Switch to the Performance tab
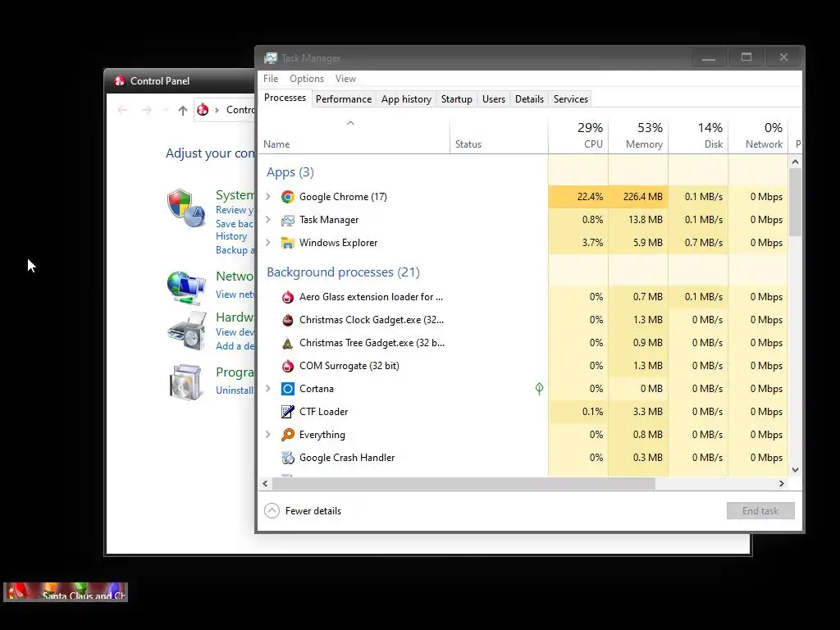This screenshot has height=630, width=840. pos(344,99)
